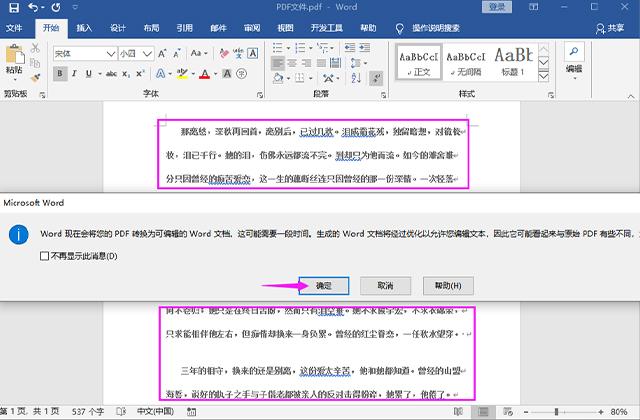Switch to the 审阅 ribbon tab
This screenshot has width=640, height=420.
pyautogui.click(x=252, y=28)
